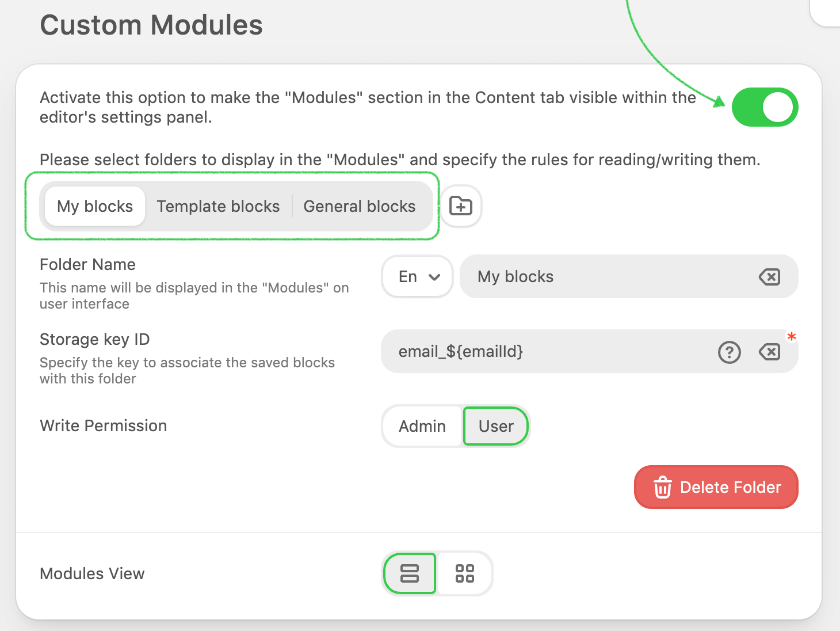The image size is (840, 631).
Task: Click the Storage key ID label
Action: point(95,340)
